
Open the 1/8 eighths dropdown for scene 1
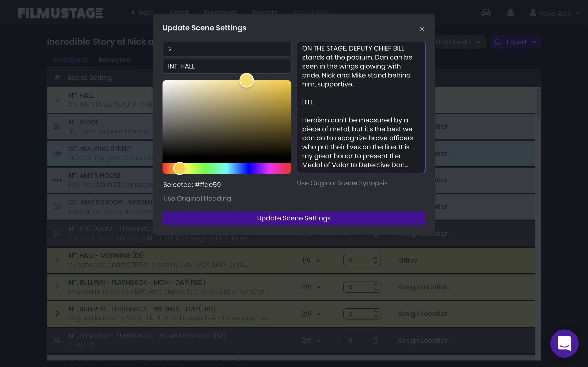[311, 260]
